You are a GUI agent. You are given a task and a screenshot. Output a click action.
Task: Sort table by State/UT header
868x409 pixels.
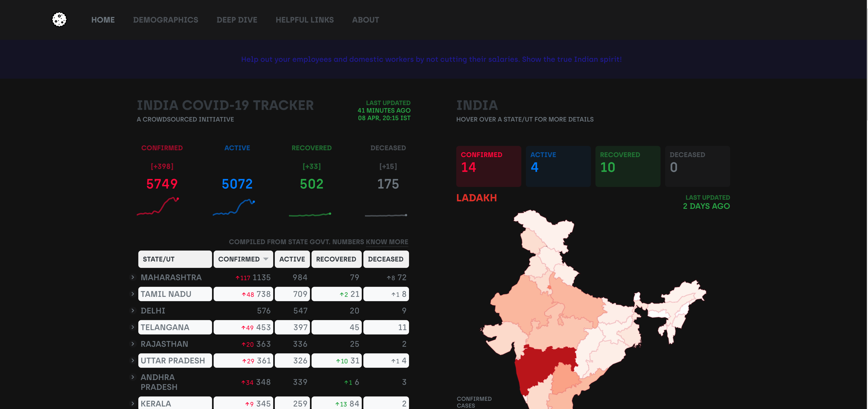[175, 259]
